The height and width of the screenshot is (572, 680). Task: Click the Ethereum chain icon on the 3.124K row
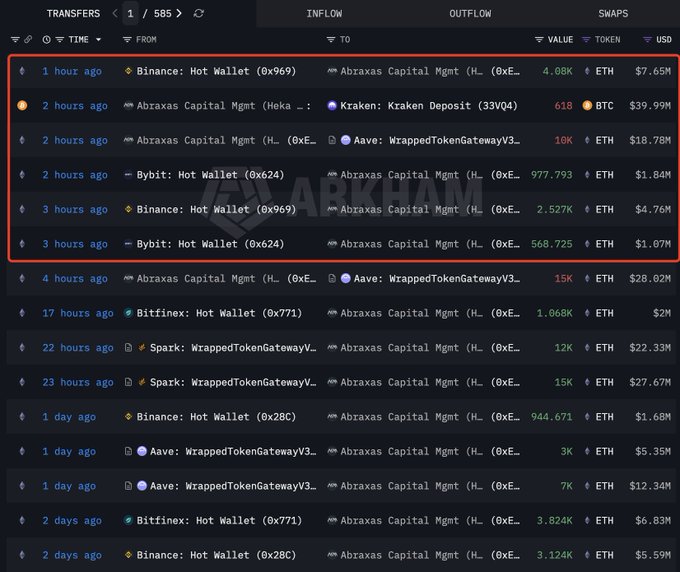click(x=22, y=555)
